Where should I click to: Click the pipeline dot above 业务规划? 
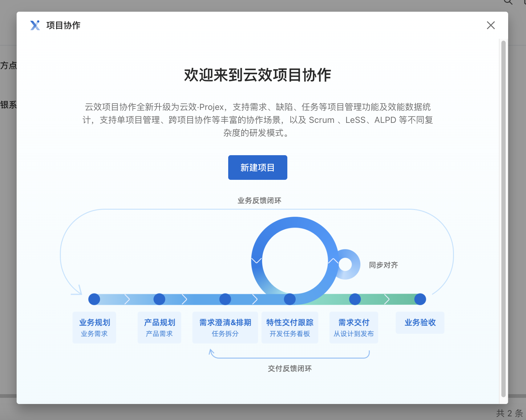click(94, 299)
